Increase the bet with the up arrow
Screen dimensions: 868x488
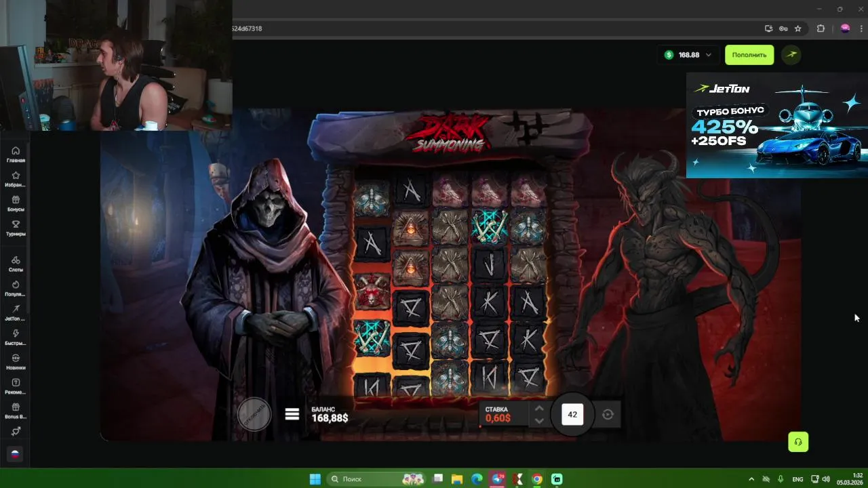coord(539,408)
